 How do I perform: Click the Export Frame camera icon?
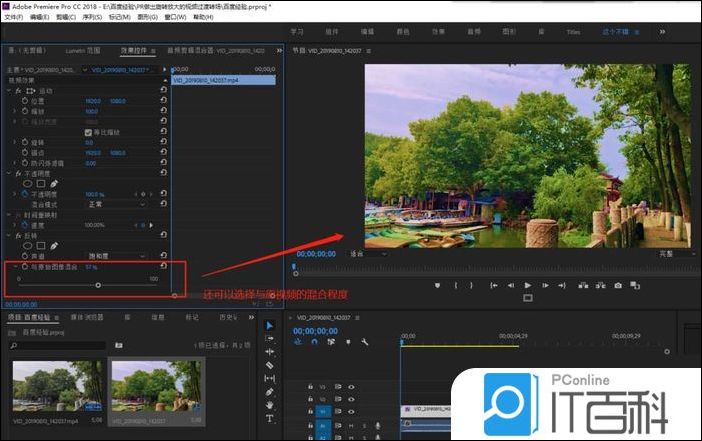click(x=618, y=285)
